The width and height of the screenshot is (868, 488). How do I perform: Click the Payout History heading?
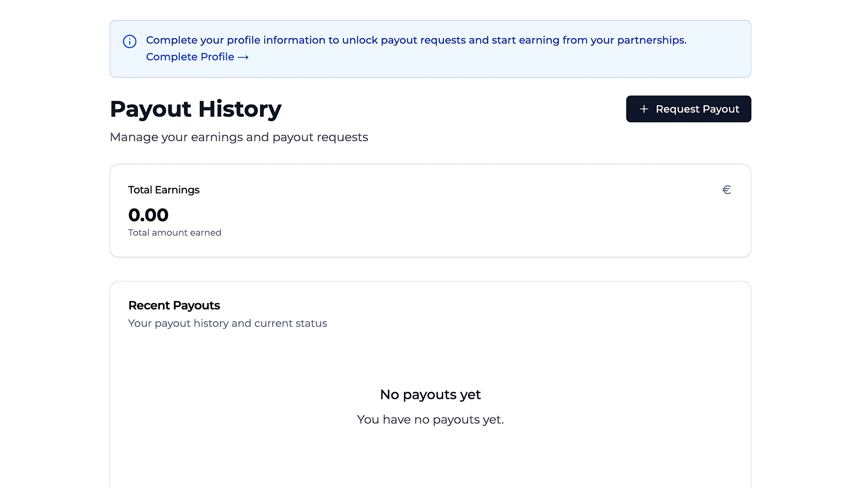[x=196, y=109]
